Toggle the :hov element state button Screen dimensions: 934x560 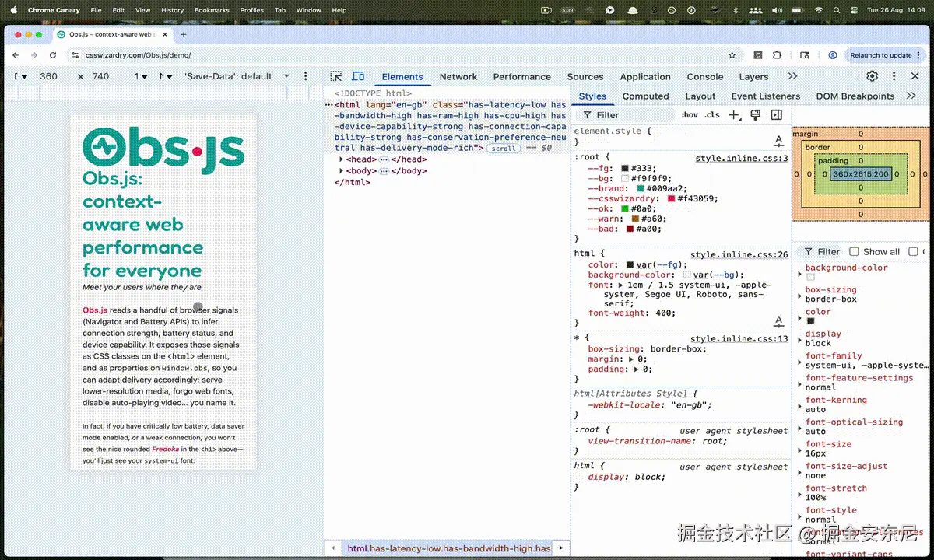pos(690,115)
